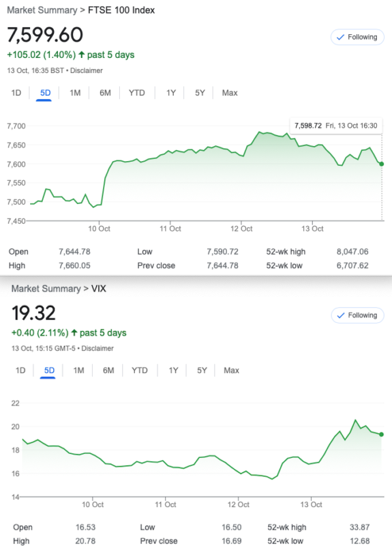
Task: Open Disclaimer link under VIX timestamp
Action: click(x=97, y=349)
